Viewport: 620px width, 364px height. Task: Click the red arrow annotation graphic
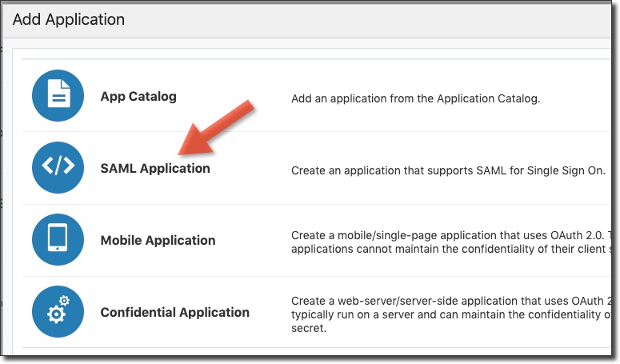coord(214,128)
